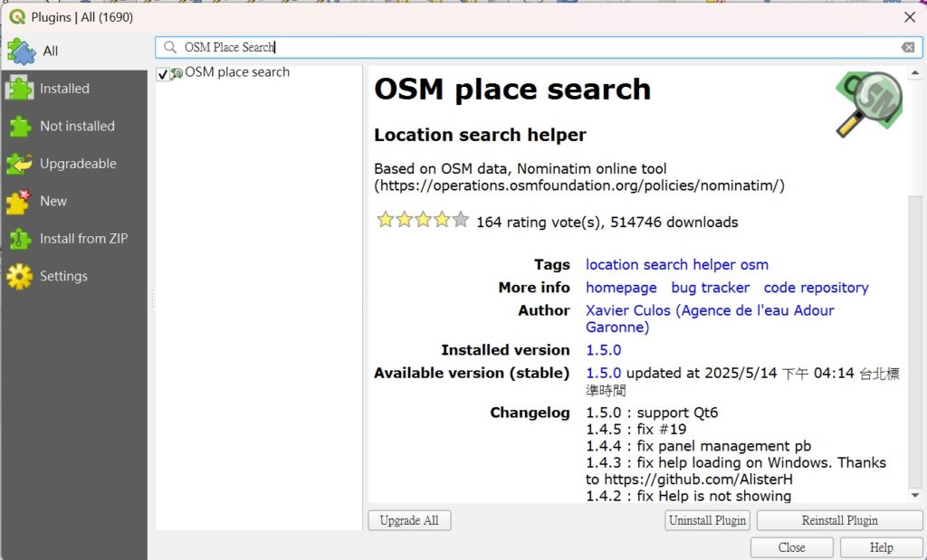Open the bug tracker link
The image size is (927, 560).
click(710, 288)
